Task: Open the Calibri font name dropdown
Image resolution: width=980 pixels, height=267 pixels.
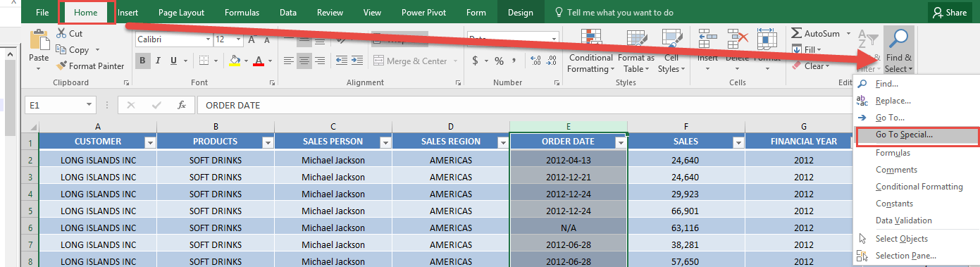Action: (209, 40)
